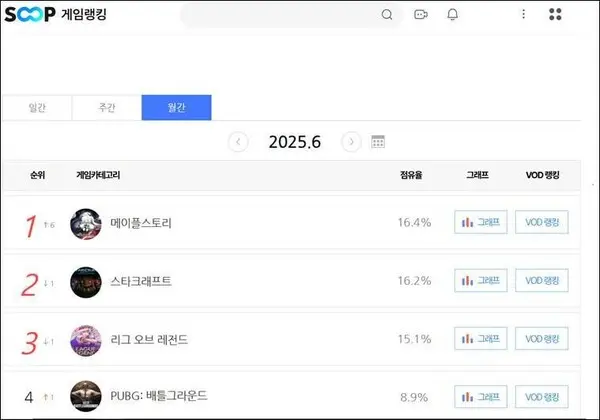Go to the previous month
This screenshot has width=600, height=420.
(238, 142)
